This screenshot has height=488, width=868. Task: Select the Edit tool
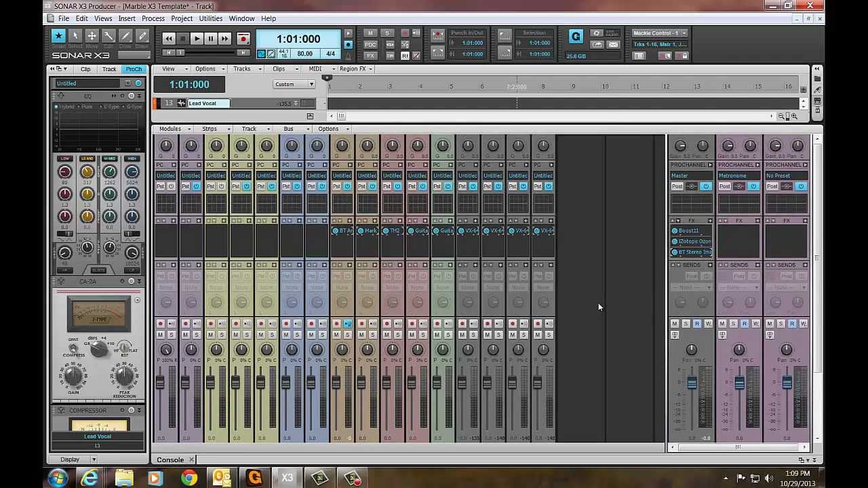click(x=108, y=36)
